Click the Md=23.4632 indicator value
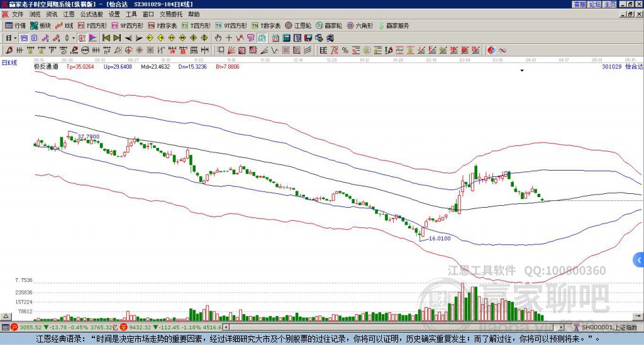The image size is (644, 345). click(x=155, y=66)
